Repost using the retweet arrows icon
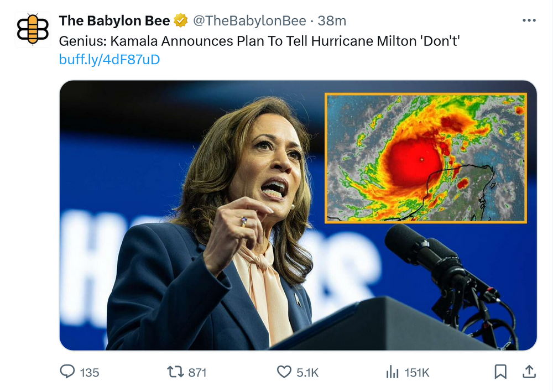This screenshot has width=553, height=392. 175,372
